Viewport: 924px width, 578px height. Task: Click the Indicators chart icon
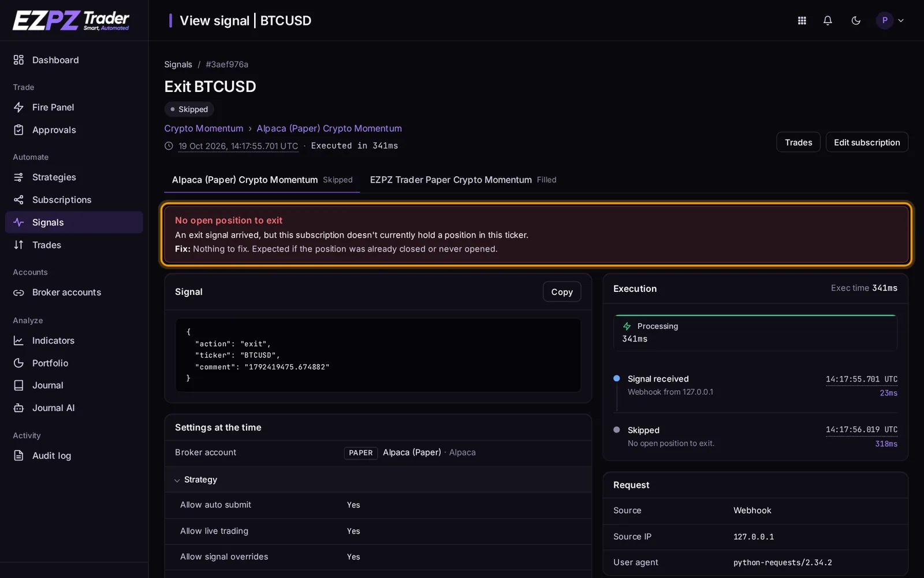tap(18, 341)
